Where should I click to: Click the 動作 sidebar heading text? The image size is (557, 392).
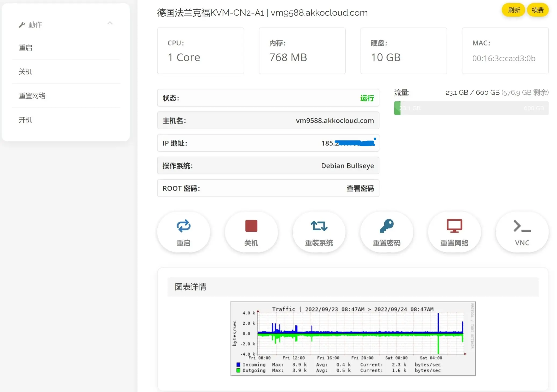click(35, 25)
